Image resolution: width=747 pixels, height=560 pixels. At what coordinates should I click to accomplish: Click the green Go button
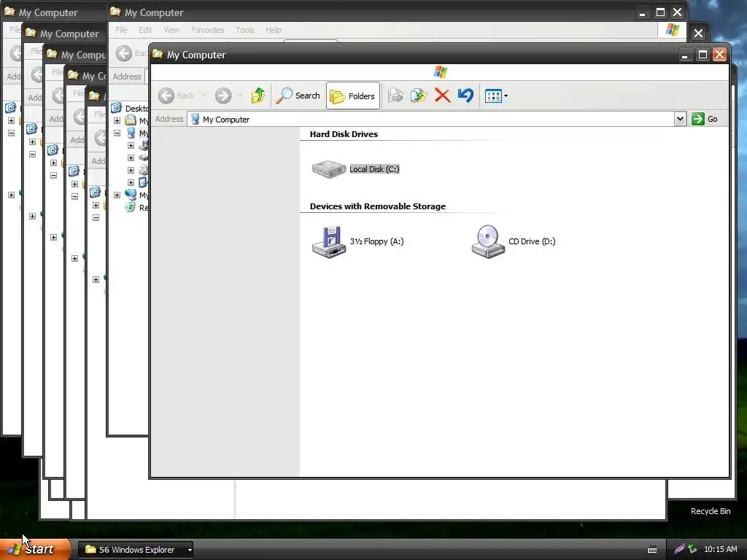point(705,119)
